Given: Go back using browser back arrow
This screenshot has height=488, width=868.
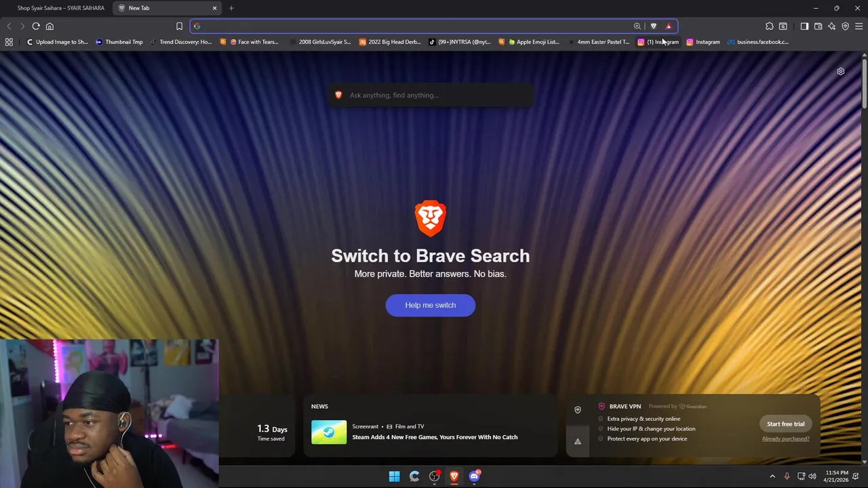Looking at the screenshot, I should pos(9,26).
